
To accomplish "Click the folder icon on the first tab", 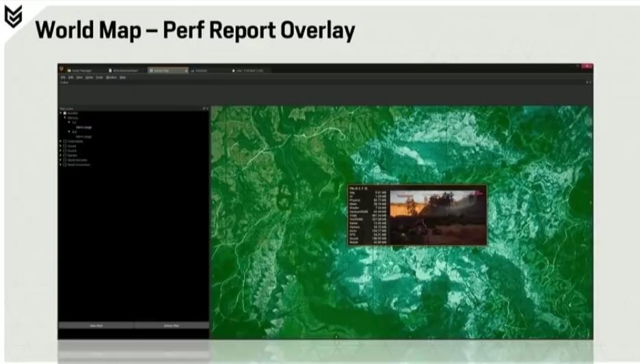I will click(x=69, y=70).
